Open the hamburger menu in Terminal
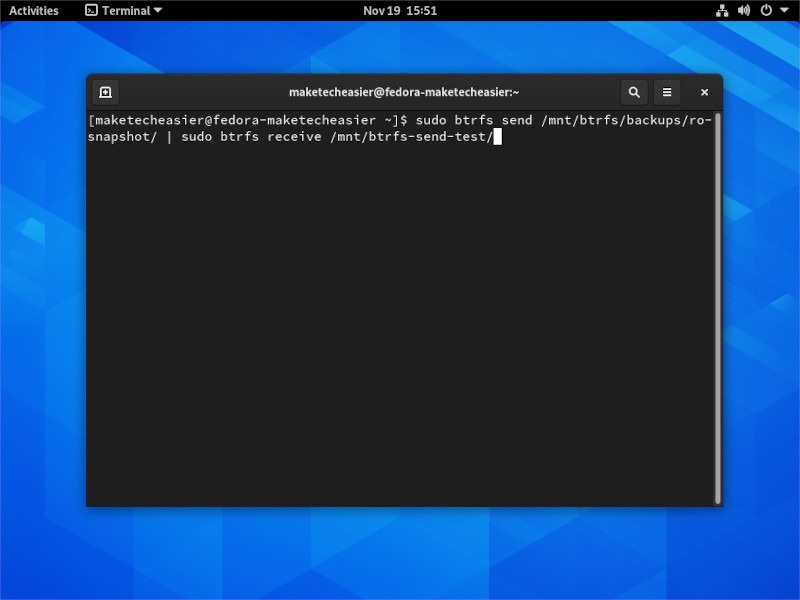 point(666,92)
